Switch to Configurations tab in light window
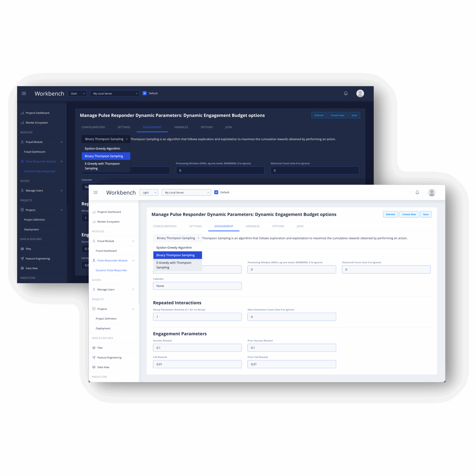This screenshot has width=476, height=476. pos(165,226)
